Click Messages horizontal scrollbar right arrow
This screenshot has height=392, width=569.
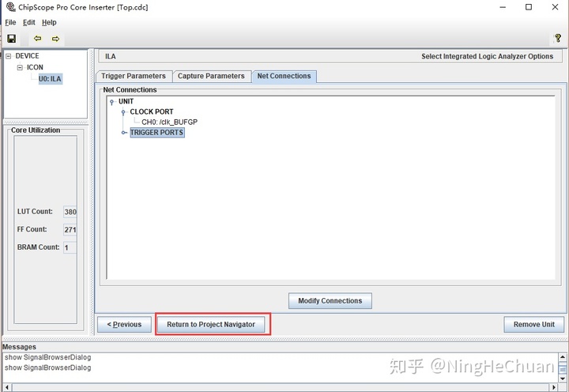pos(553,387)
